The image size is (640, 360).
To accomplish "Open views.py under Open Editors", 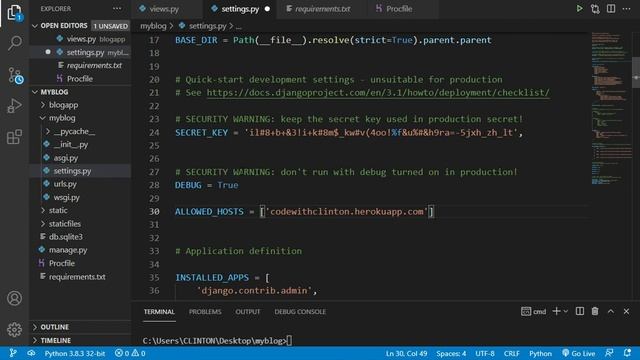I will [81, 39].
